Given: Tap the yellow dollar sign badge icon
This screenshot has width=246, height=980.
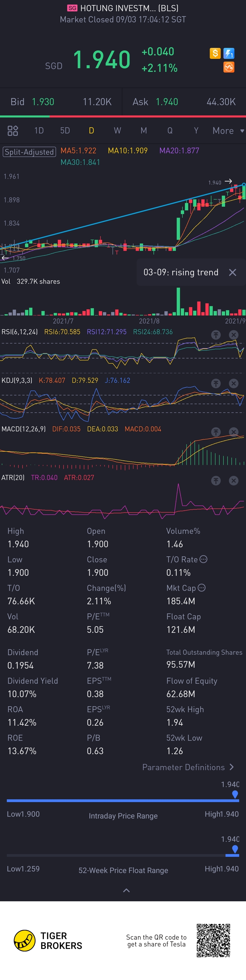Looking at the screenshot, I should (x=215, y=53).
